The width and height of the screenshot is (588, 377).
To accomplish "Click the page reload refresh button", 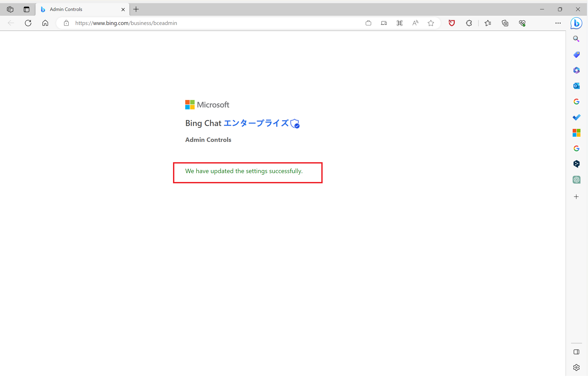I will point(28,23).
